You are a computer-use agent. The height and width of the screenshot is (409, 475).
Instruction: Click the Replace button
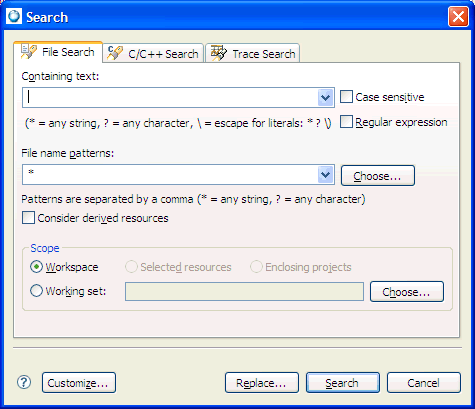pos(262,383)
